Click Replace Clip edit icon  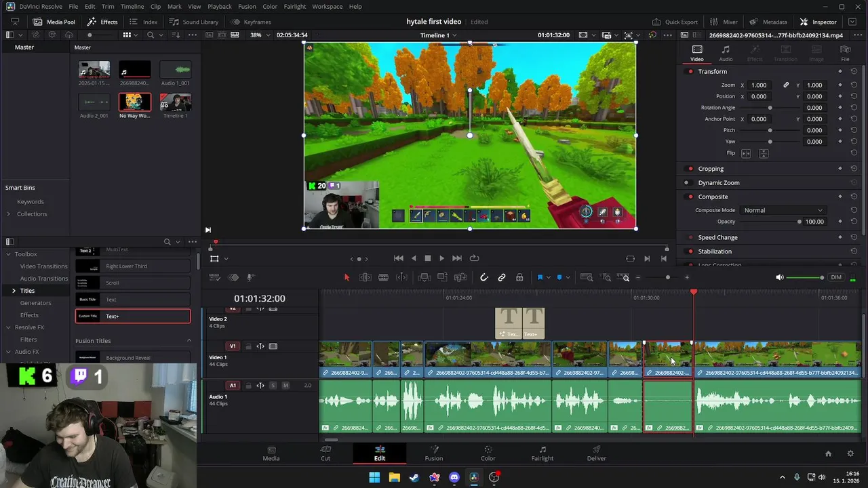tap(460, 277)
